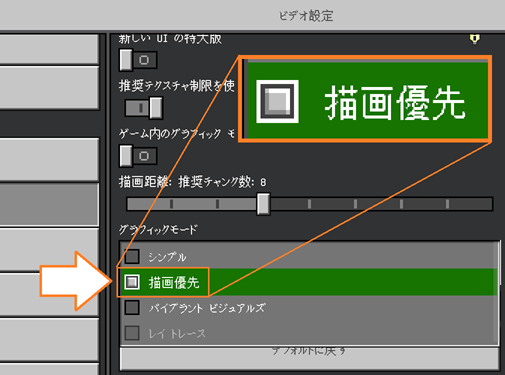Viewport: 505px width, 375px height.
Task: Click the yellow icon beside 新しい UI heading
Action: (x=475, y=39)
